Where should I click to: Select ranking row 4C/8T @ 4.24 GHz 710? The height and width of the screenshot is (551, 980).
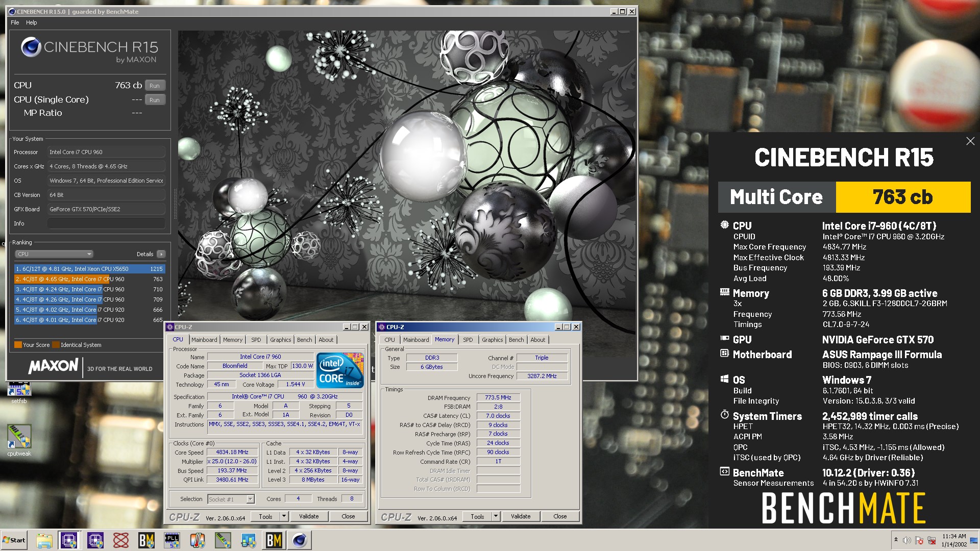point(89,289)
